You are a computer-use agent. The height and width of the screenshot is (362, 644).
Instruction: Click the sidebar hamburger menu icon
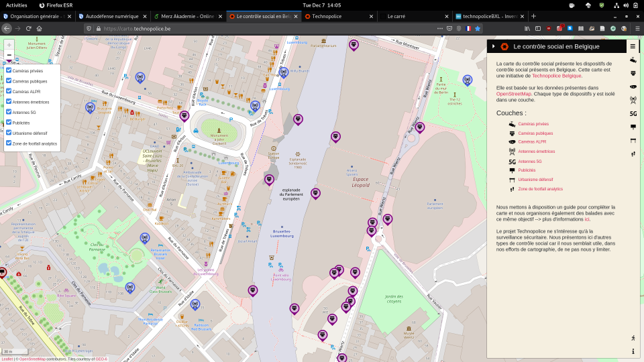point(633,46)
